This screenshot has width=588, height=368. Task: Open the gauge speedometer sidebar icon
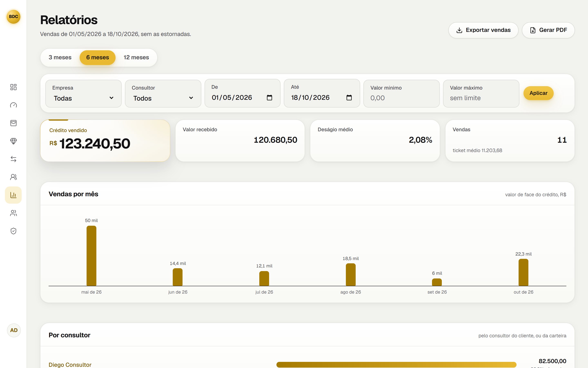coord(13,105)
